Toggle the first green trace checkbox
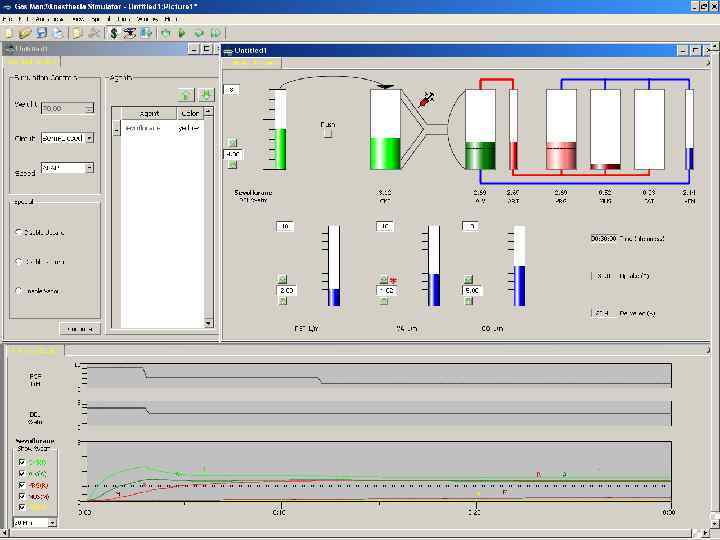The width and height of the screenshot is (720, 540). [x=24, y=463]
